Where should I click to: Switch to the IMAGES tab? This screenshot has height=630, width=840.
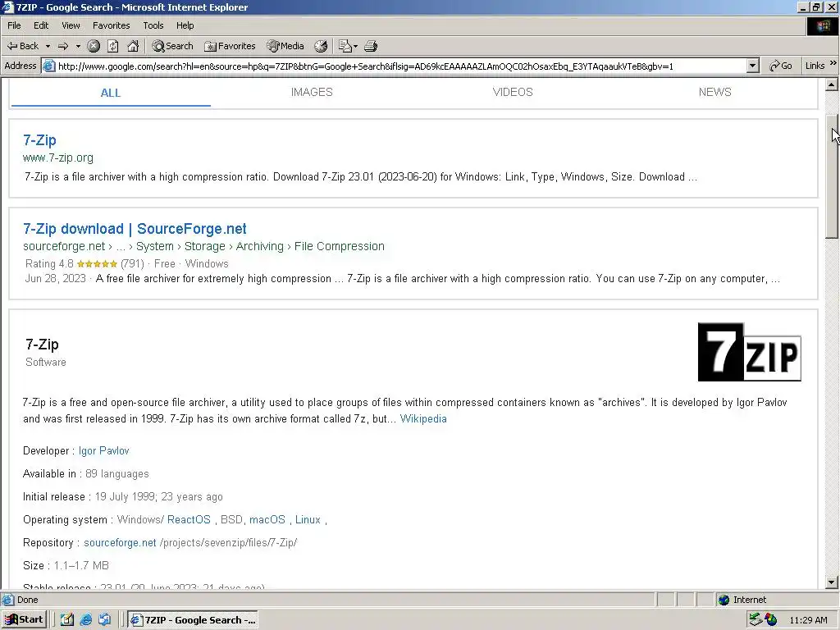[312, 92]
